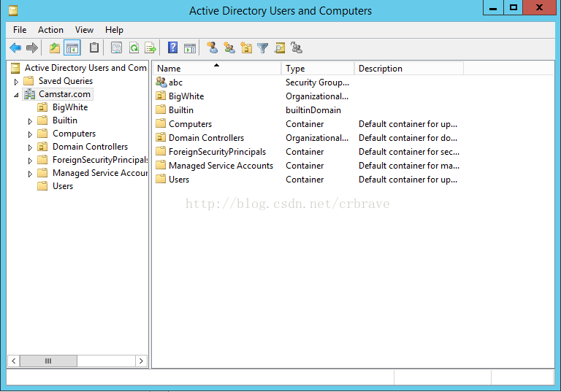Create a new user with toolbar icon
The height and width of the screenshot is (392, 561).
[x=212, y=47]
